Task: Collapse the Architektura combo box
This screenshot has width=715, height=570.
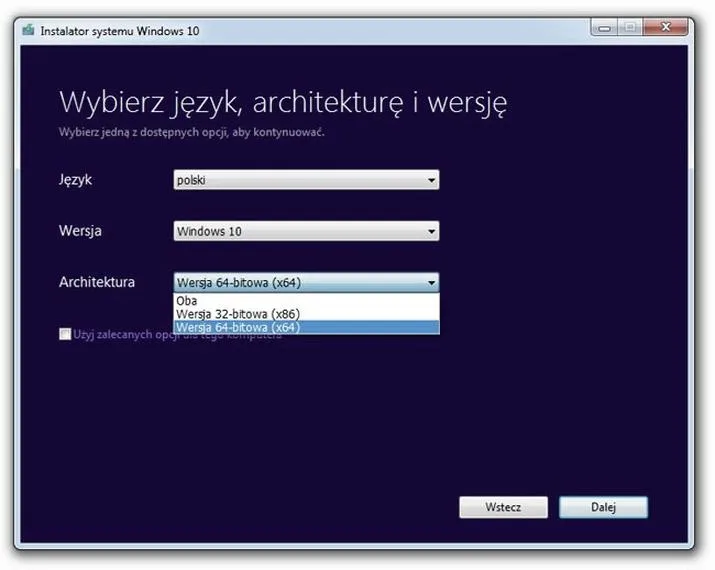Action: point(306,283)
